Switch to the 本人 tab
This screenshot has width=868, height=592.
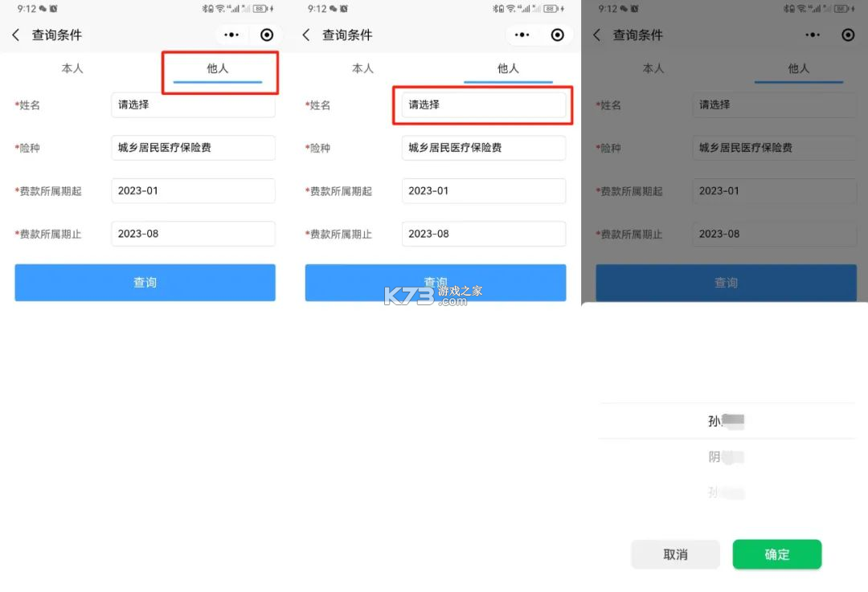tap(72, 68)
